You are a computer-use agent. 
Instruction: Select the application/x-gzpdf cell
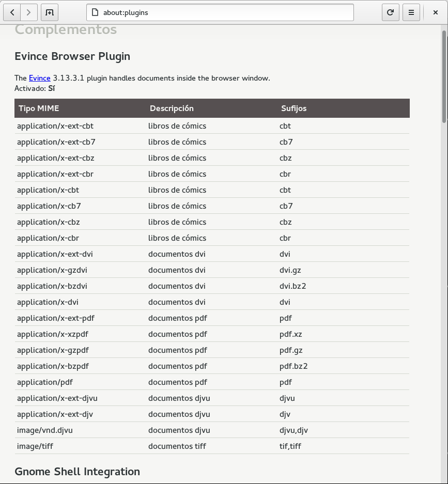pos(53,351)
